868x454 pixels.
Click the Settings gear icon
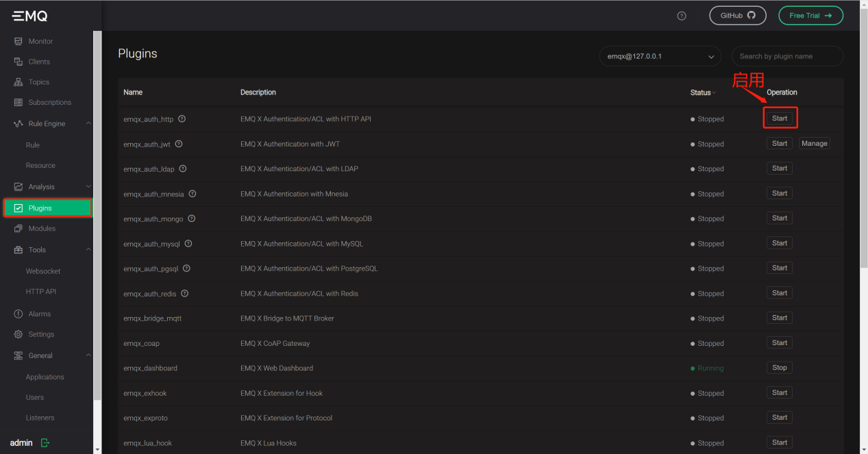(x=18, y=334)
